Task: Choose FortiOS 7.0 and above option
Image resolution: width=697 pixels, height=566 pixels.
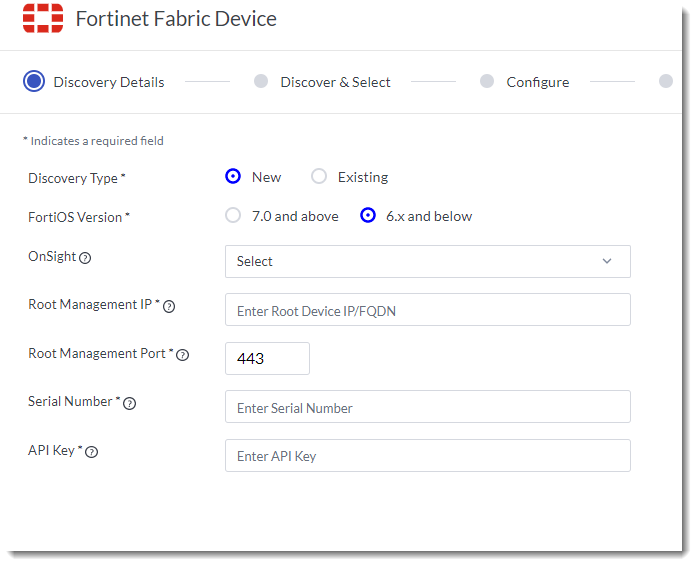Action: coord(233,216)
